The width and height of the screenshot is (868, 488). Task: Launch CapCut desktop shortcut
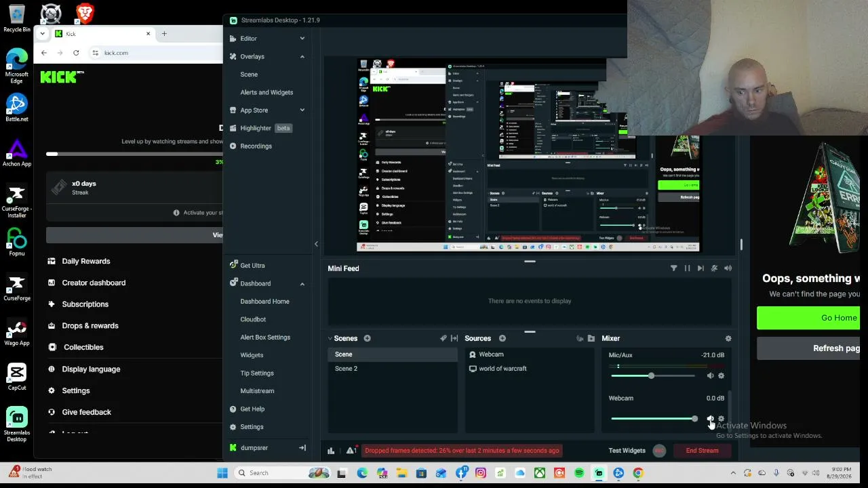pyautogui.click(x=17, y=377)
